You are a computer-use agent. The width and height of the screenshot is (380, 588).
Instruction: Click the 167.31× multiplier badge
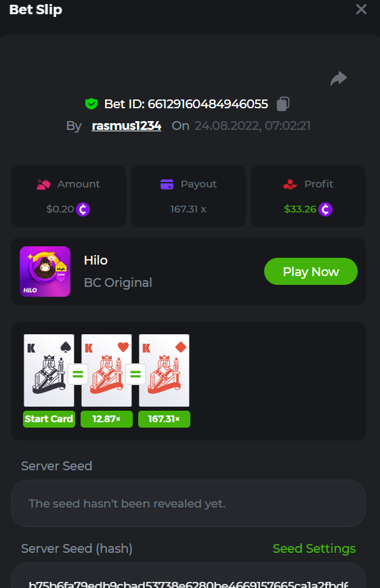click(164, 419)
